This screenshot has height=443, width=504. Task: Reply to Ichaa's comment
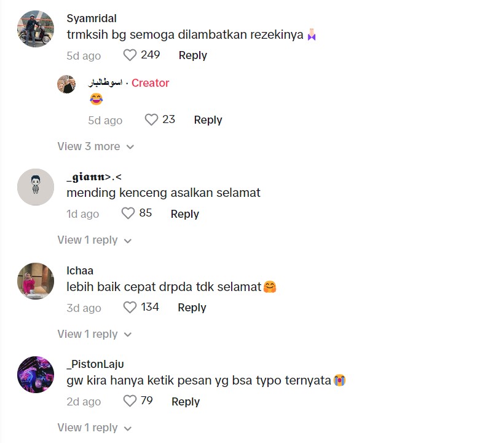coord(192,308)
